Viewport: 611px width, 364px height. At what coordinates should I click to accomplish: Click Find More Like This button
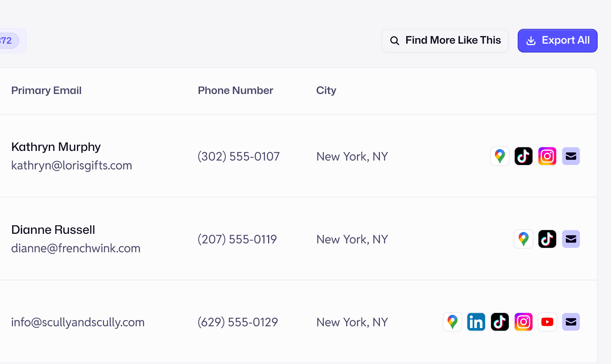[445, 41]
